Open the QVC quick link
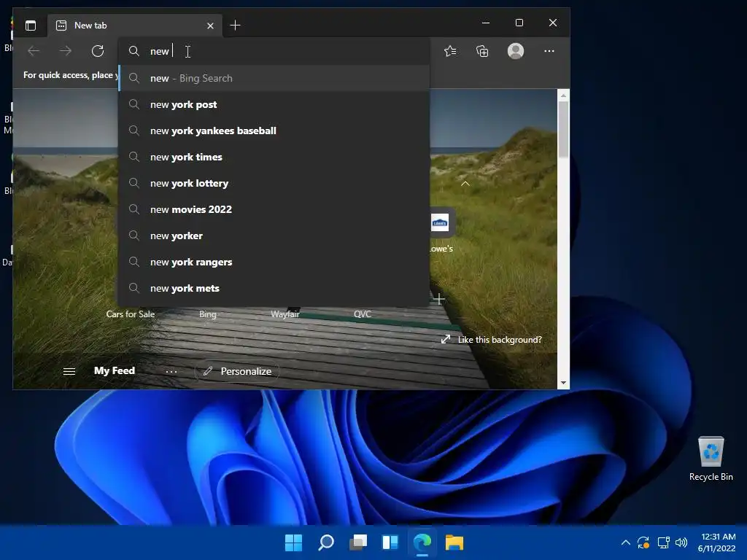The width and height of the screenshot is (747, 560). tap(362, 314)
